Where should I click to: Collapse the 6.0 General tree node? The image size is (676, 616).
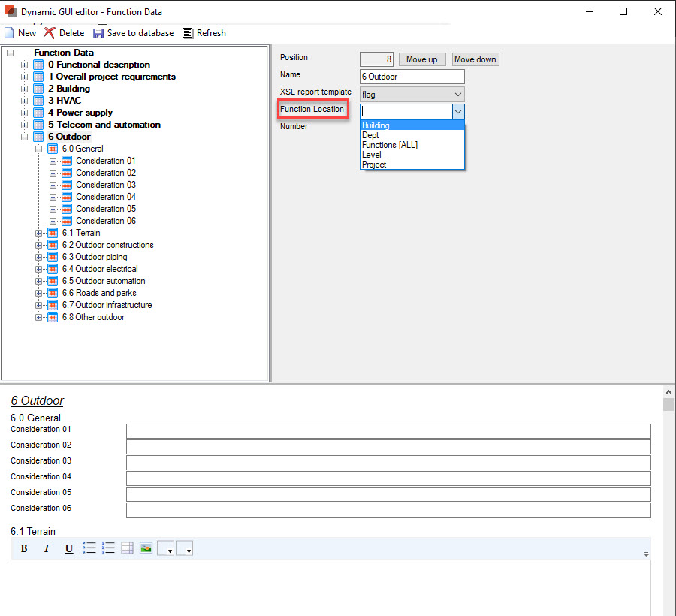(39, 149)
